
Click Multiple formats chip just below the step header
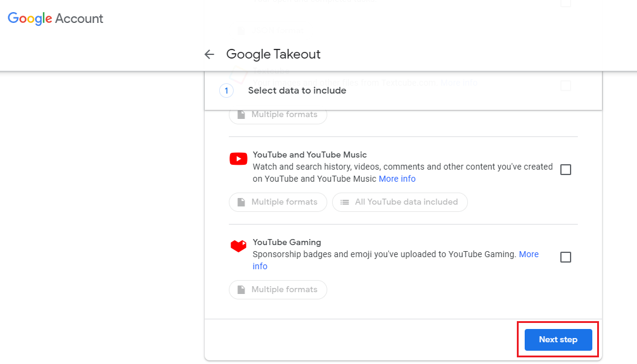point(278,115)
